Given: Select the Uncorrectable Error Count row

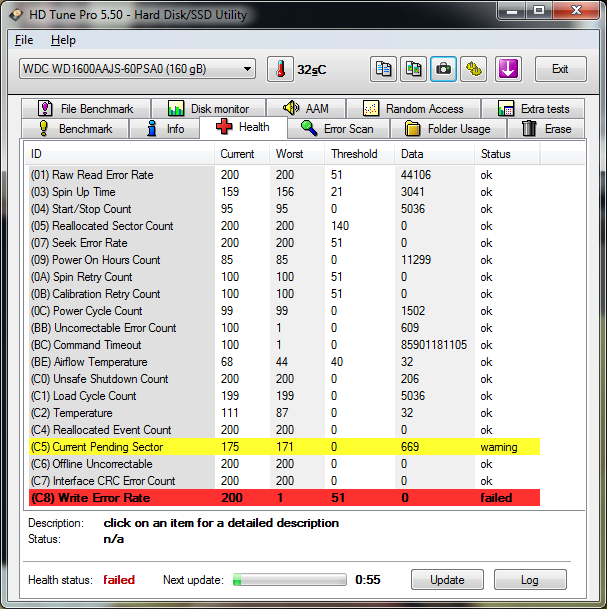Looking at the screenshot, I should tap(284, 328).
